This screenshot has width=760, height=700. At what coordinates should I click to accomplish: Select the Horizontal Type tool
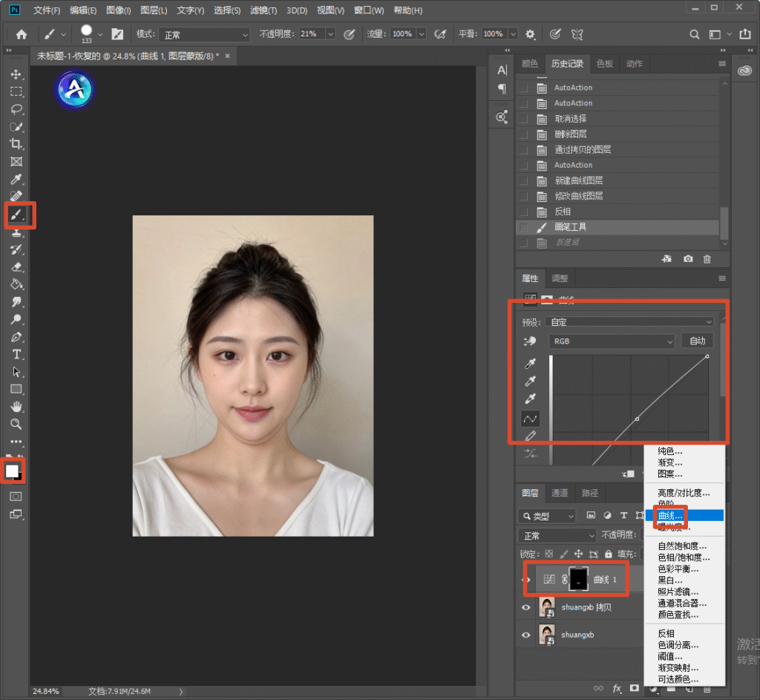[x=16, y=354]
